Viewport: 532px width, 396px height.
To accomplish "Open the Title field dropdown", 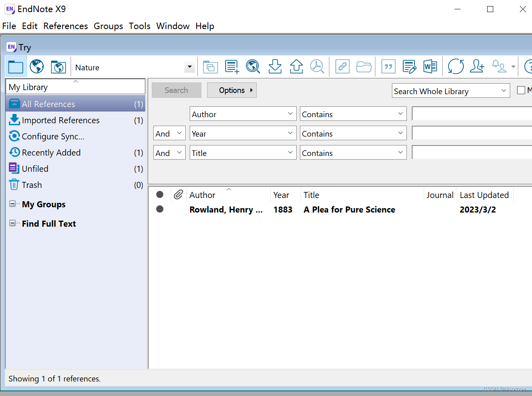I will (x=243, y=153).
